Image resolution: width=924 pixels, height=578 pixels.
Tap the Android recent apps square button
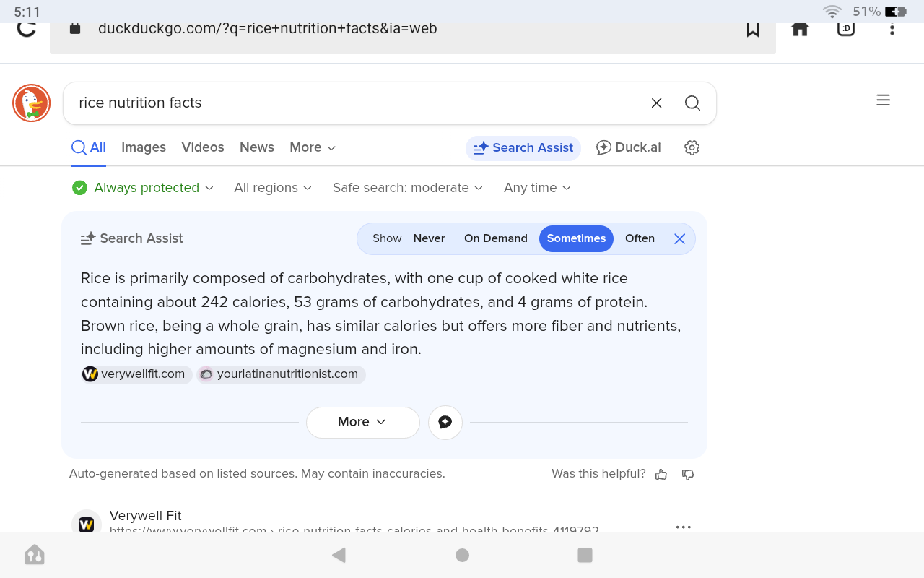[x=585, y=555]
